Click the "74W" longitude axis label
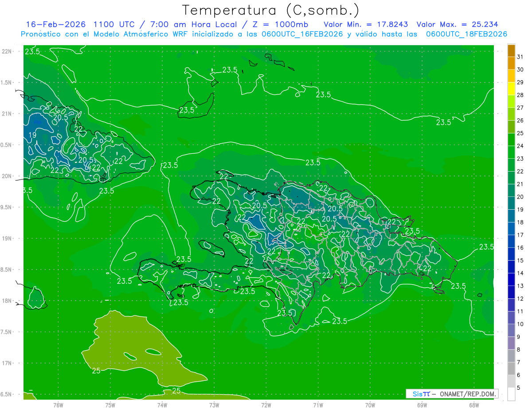 (x=162, y=405)
